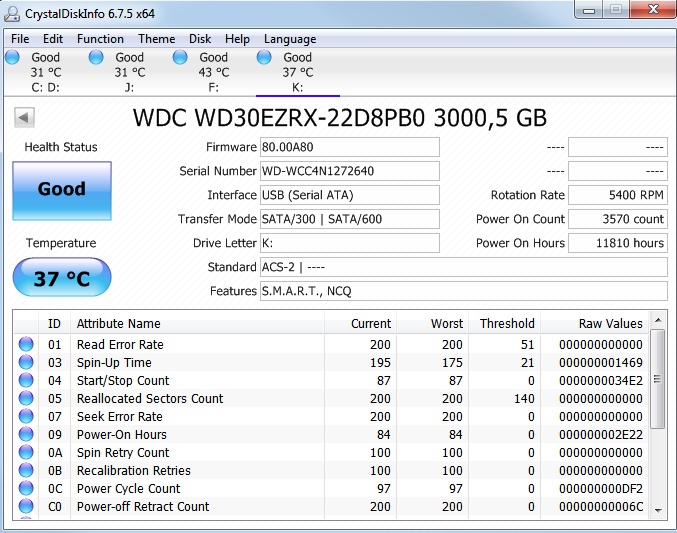677x533 pixels.
Task: Select the C: D: disk status orb
Action: pos(12,57)
